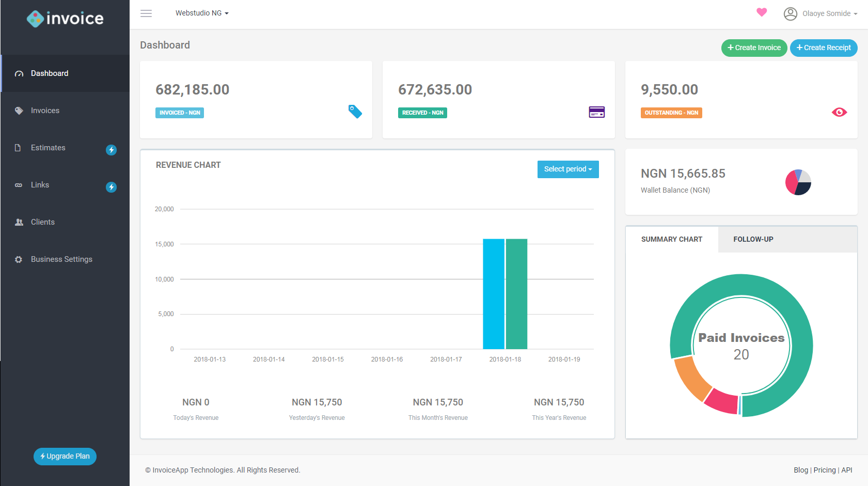Viewport: 868px width, 486px height.
Task: Open the sidebar hamburger menu icon
Action: [x=146, y=13]
